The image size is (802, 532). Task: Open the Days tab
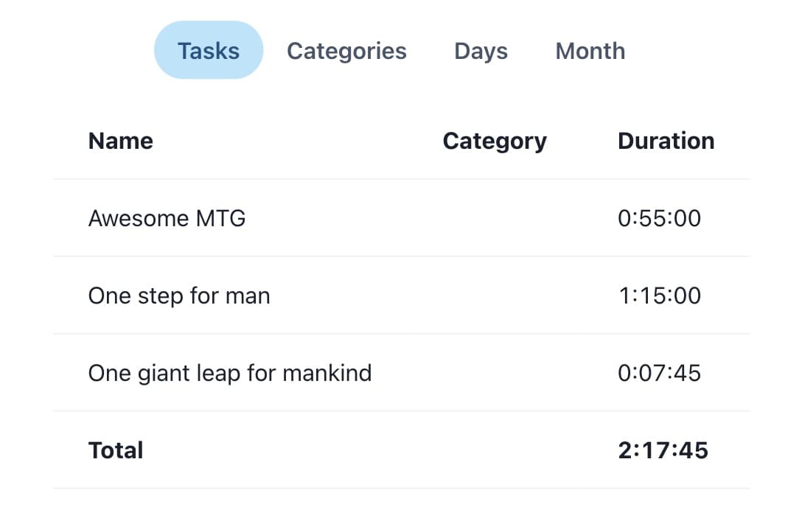[481, 51]
